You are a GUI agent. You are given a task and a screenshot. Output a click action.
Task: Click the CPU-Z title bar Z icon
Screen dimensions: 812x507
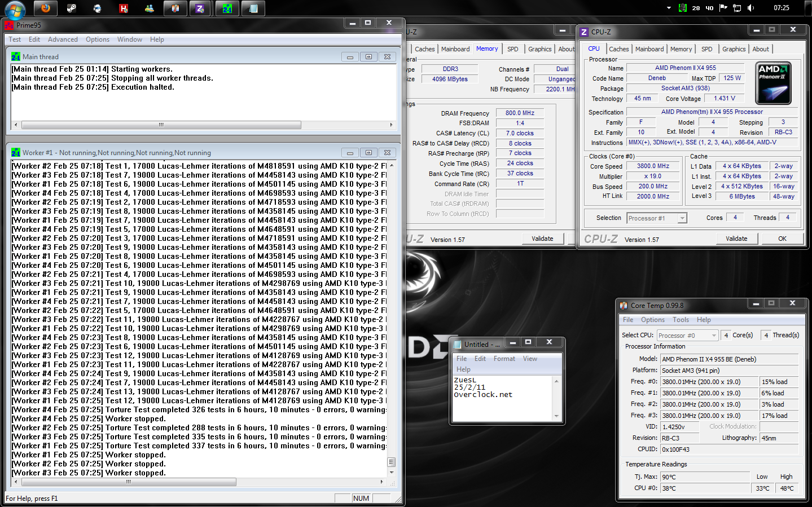pyautogui.click(x=584, y=32)
